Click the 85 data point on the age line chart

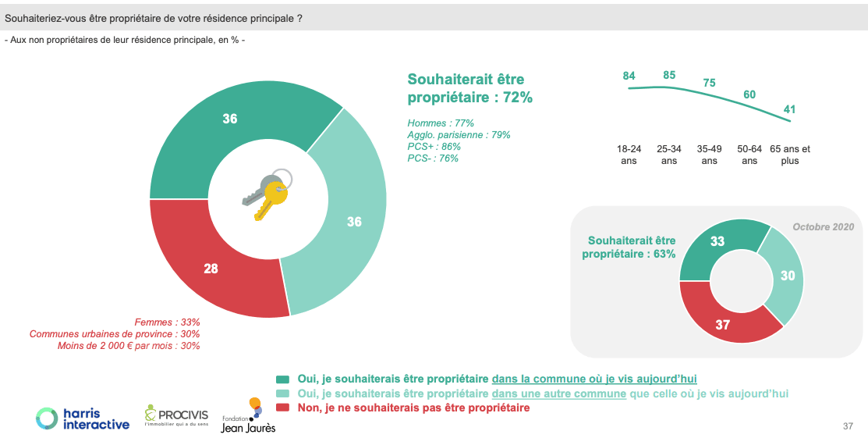(669, 87)
